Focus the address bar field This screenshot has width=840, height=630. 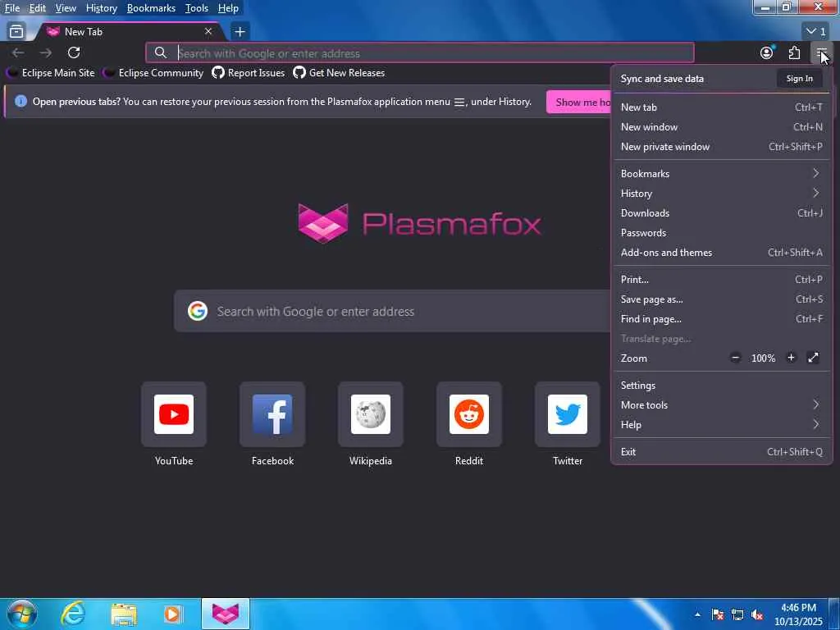coord(420,53)
